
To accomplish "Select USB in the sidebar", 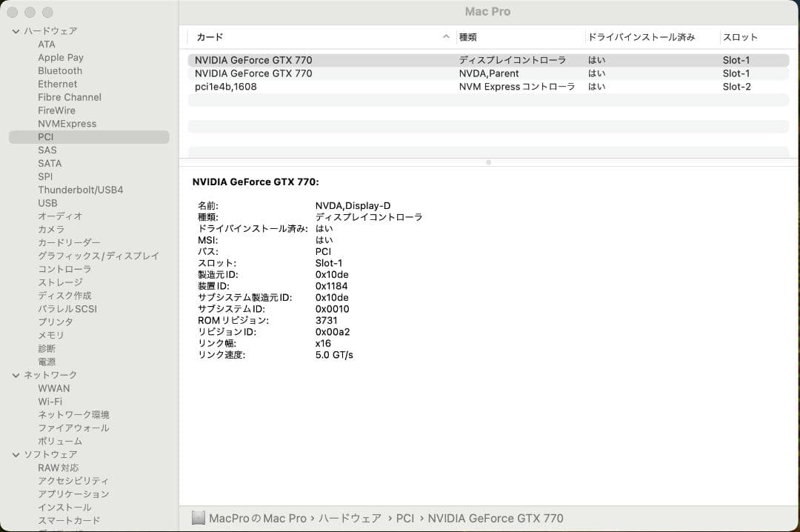I will click(x=47, y=203).
